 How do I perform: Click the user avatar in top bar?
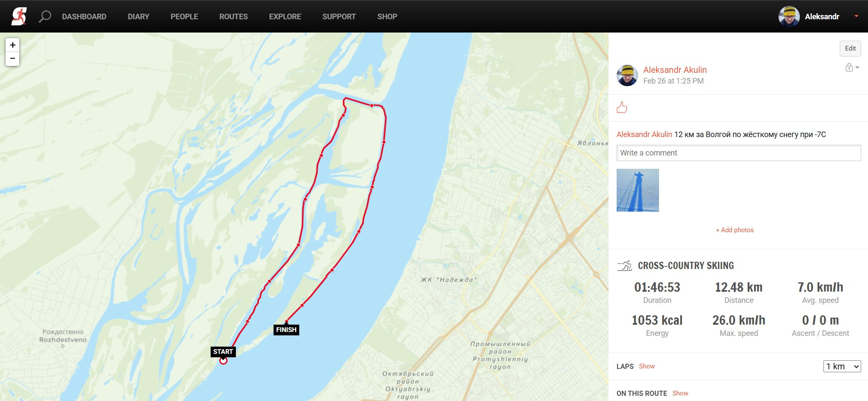[789, 16]
